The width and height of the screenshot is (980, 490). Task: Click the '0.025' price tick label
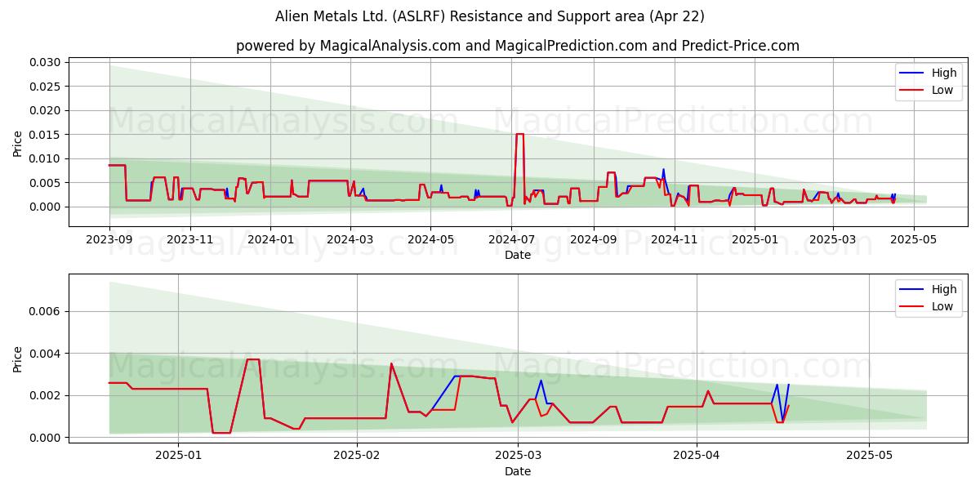point(44,87)
